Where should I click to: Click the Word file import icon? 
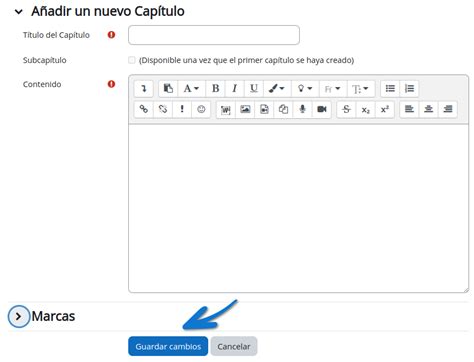226,109
